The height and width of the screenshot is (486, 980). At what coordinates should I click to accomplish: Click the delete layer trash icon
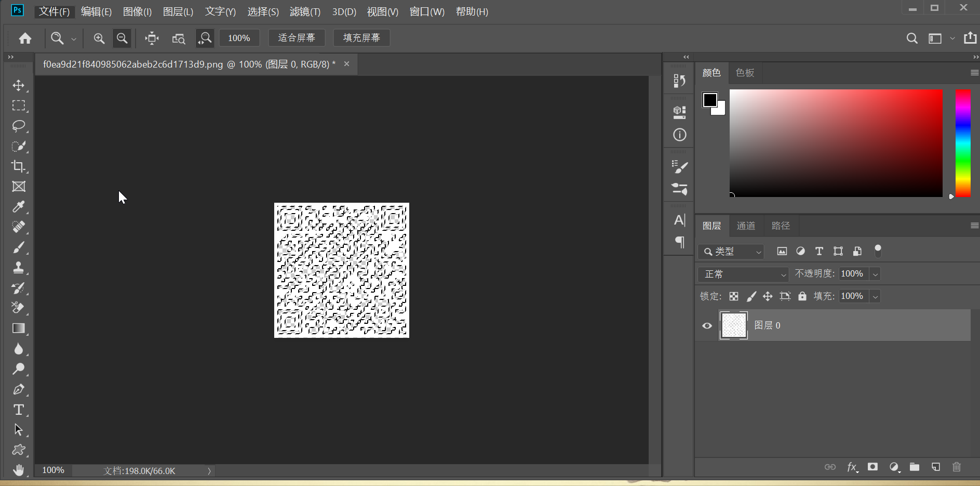point(957,467)
